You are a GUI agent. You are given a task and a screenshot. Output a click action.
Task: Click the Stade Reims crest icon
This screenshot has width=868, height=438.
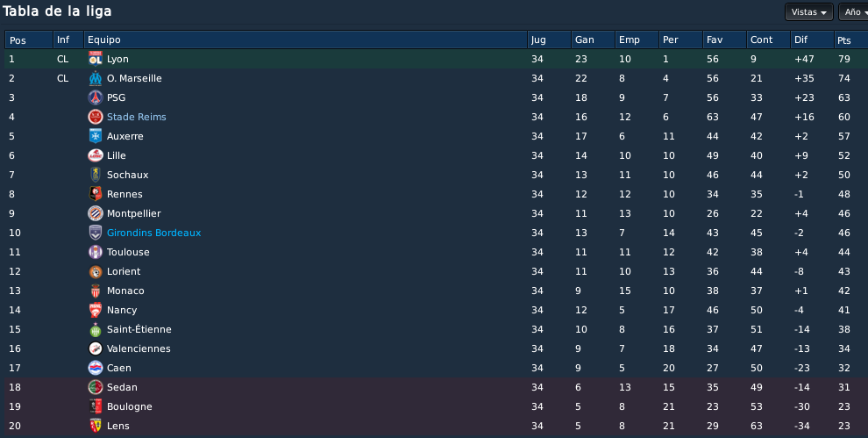tap(96, 117)
